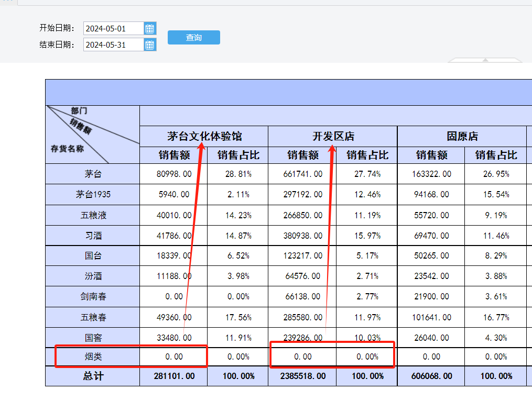Click the total cell 281101.00
The image size is (532, 401).
[x=173, y=376]
